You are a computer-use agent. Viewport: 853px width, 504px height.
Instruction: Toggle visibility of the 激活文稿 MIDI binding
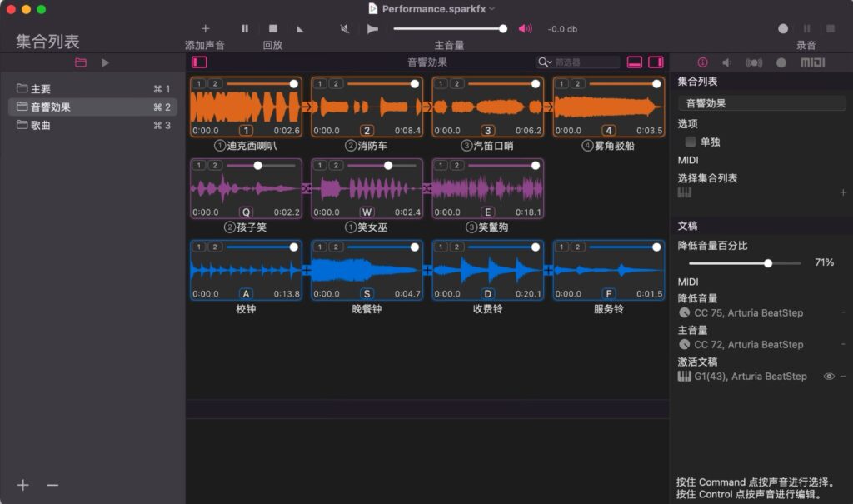(828, 376)
